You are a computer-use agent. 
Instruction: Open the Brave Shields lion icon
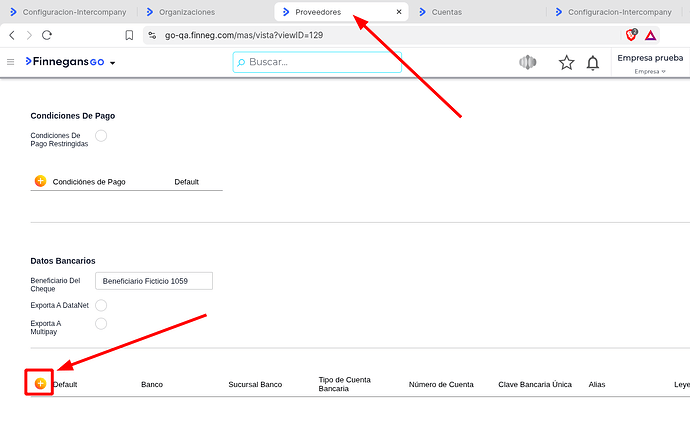631,35
